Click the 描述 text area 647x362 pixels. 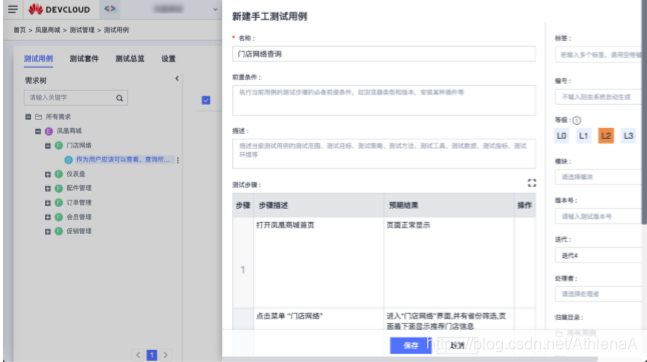click(384, 154)
